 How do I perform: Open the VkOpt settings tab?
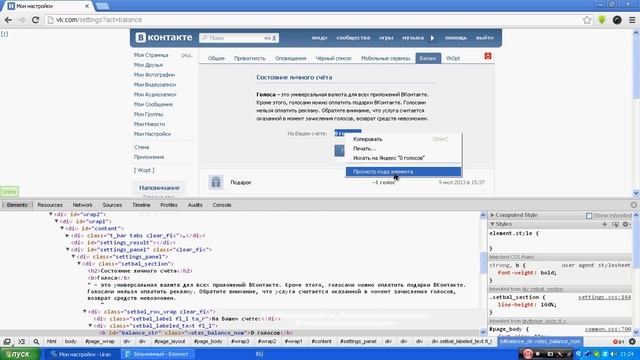pyautogui.click(x=453, y=58)
